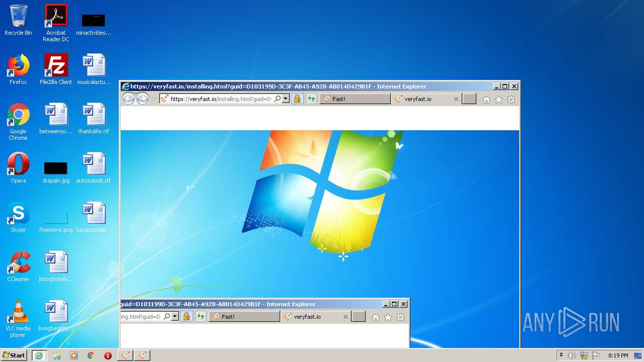This screenshot has height=362, width=644.
Task: Open Action Center flag tray icon
Action: point(596,355)
